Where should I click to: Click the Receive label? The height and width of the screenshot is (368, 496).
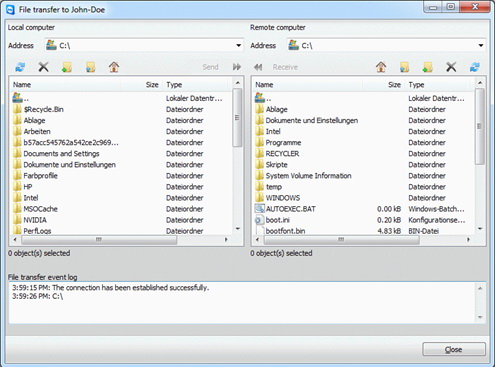285,67
